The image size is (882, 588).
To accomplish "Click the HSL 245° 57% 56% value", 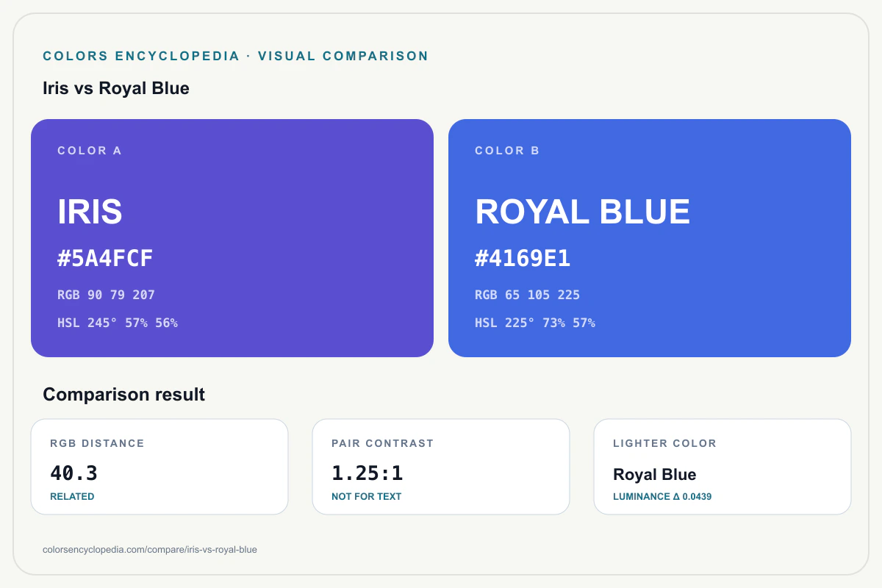I will click(118, 323).
